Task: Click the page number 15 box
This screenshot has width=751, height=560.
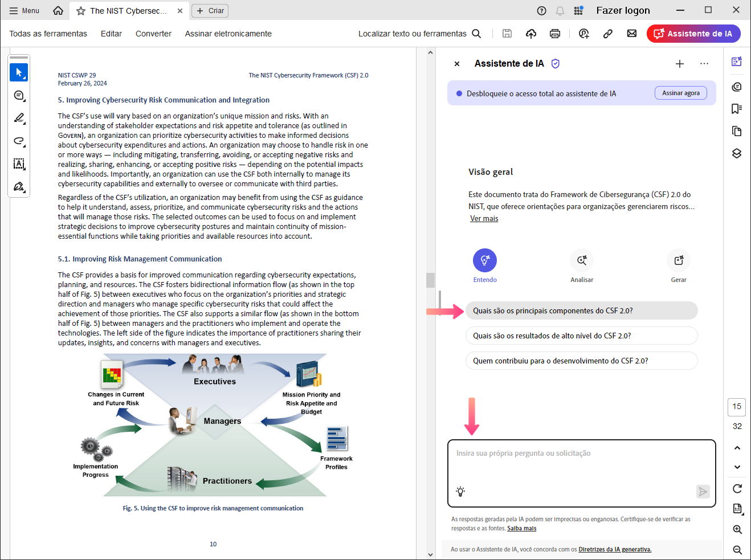Action: pyautogui.click(x=737, y=407)
